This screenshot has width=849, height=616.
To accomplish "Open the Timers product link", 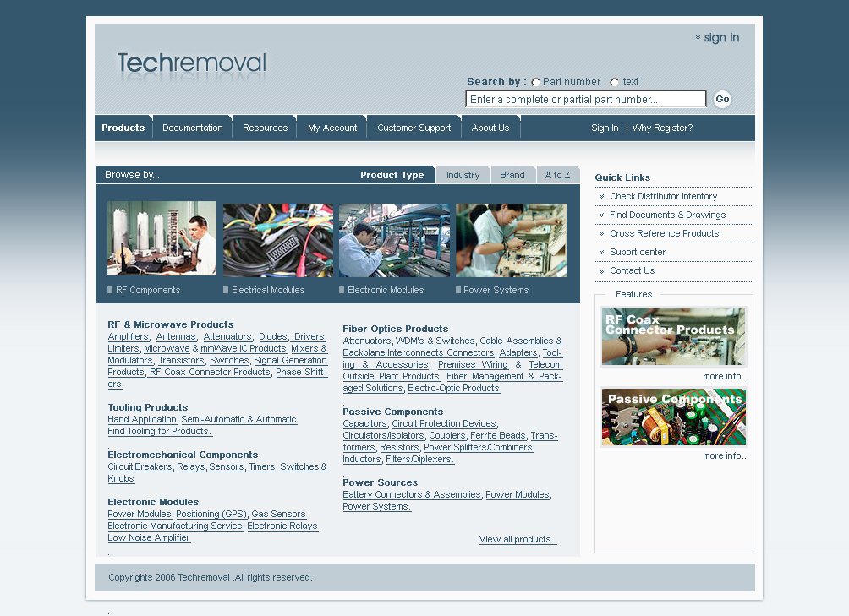I will click(262, 466).
